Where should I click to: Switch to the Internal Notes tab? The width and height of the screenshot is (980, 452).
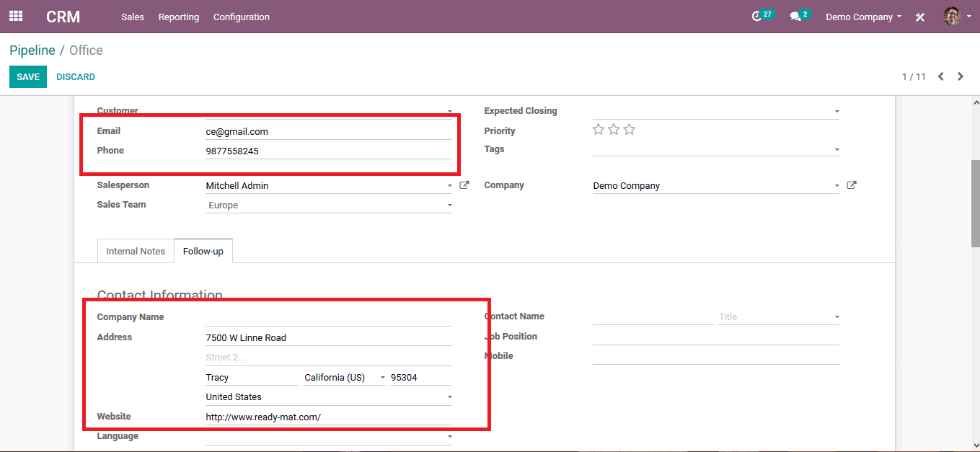point(136,251)
